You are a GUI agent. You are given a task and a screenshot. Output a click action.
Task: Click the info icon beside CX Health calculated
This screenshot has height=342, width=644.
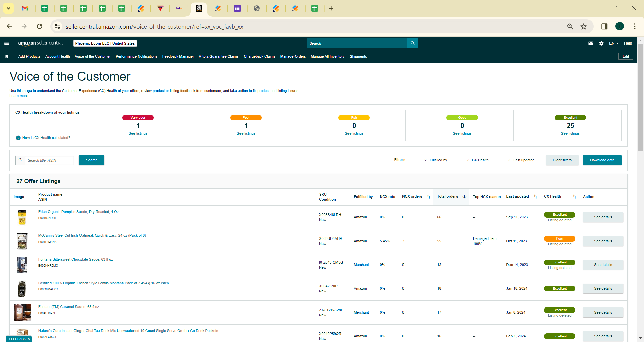(18, 138)
